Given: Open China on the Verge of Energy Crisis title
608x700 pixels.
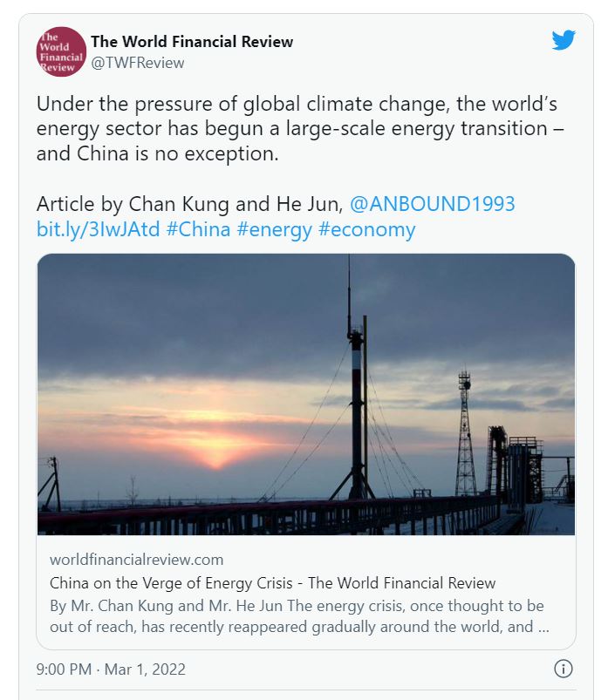Looking at the screenshot, I should [x=272, y=583].
